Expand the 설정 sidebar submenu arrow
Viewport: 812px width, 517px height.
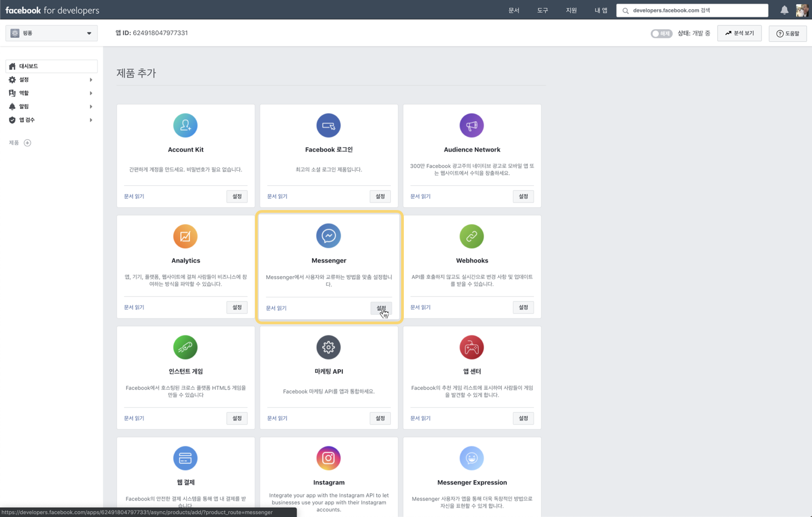click(91, 80)
